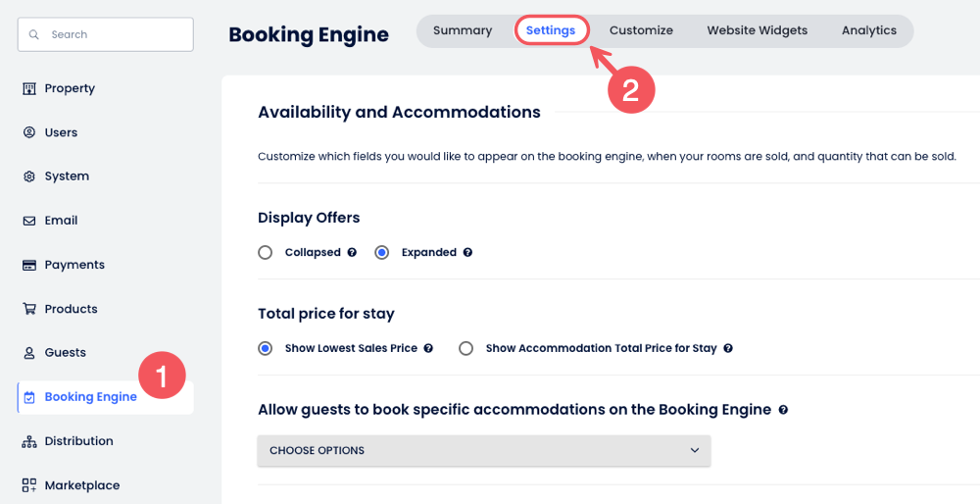Image resolution: width=980 pixels, height=504 pixels.
Task: Click the Products shopping cart icon
Action: [x=29, y=309]
